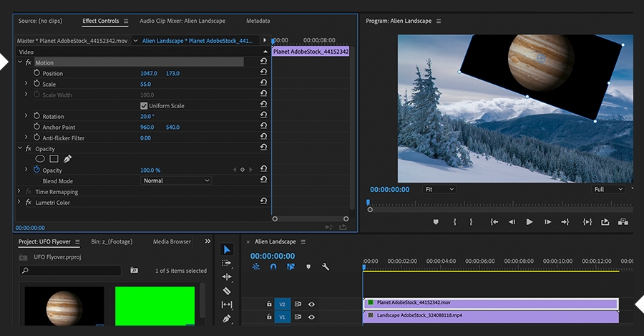Image resolution: width=644 pixels, height=336 pixels.
Task: Select the Ripple Edit tool
Action: 227,277
